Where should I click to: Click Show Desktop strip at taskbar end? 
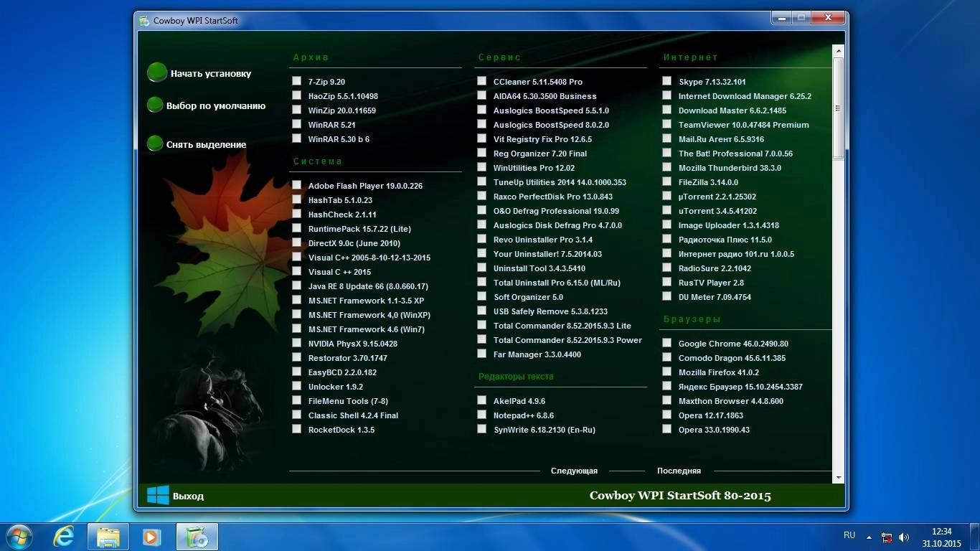[x=975, y=537]
